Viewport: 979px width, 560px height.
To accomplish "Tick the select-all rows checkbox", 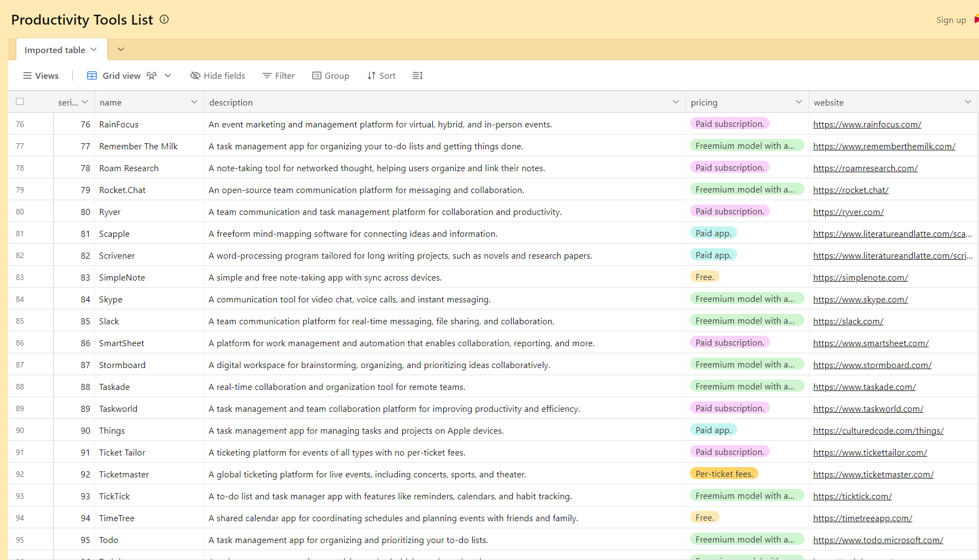I will point(20,102).
